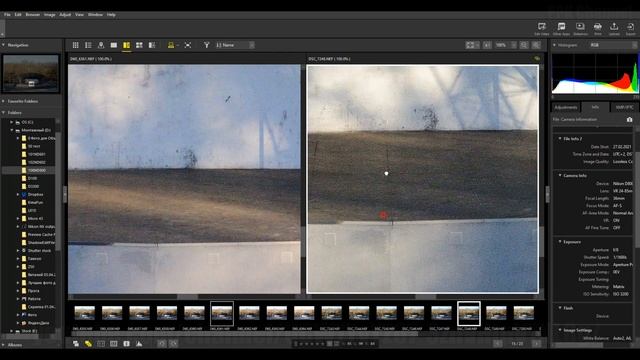
Task: Rotate image counterclockwise button
Action: click(162, 344)
